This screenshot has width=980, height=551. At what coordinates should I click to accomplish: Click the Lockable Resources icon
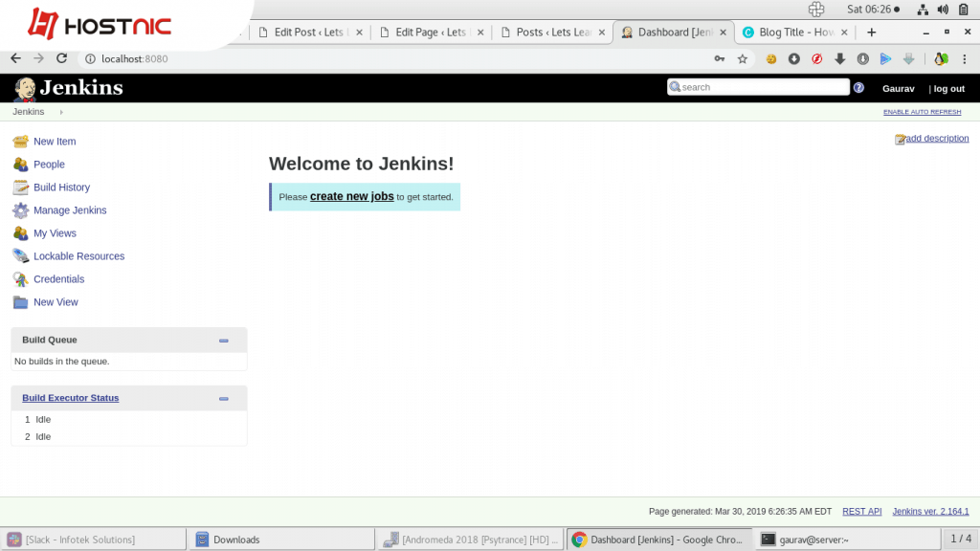click(21, 256)
